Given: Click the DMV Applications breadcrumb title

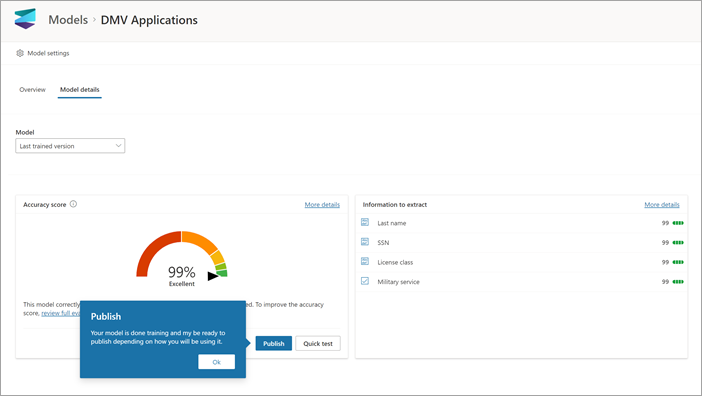Looking at the screenshot, I should [x=149, y=20].
